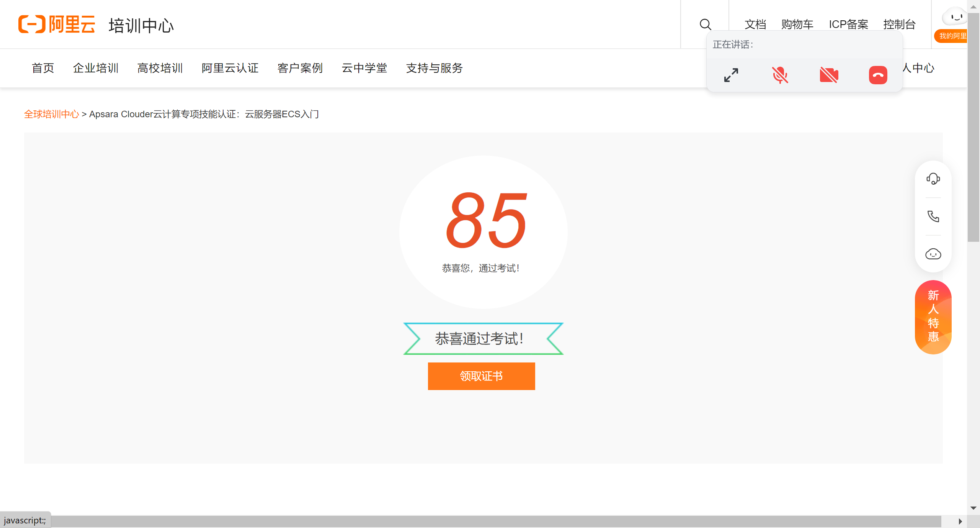Open the 全球培训中心 breadcrumb link
Image resolution: width=980 pixels, height=528 pixels.
click(51, 114)
